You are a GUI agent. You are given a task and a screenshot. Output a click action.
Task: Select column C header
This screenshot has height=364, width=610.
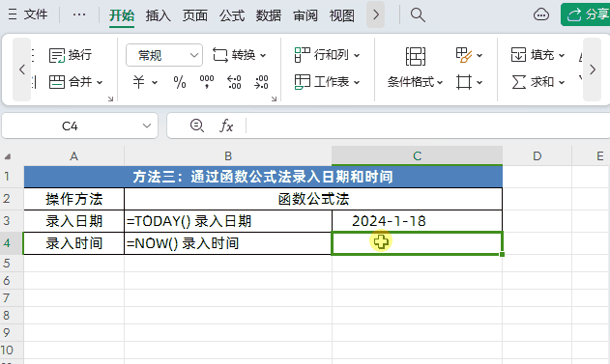pos(417,156)
